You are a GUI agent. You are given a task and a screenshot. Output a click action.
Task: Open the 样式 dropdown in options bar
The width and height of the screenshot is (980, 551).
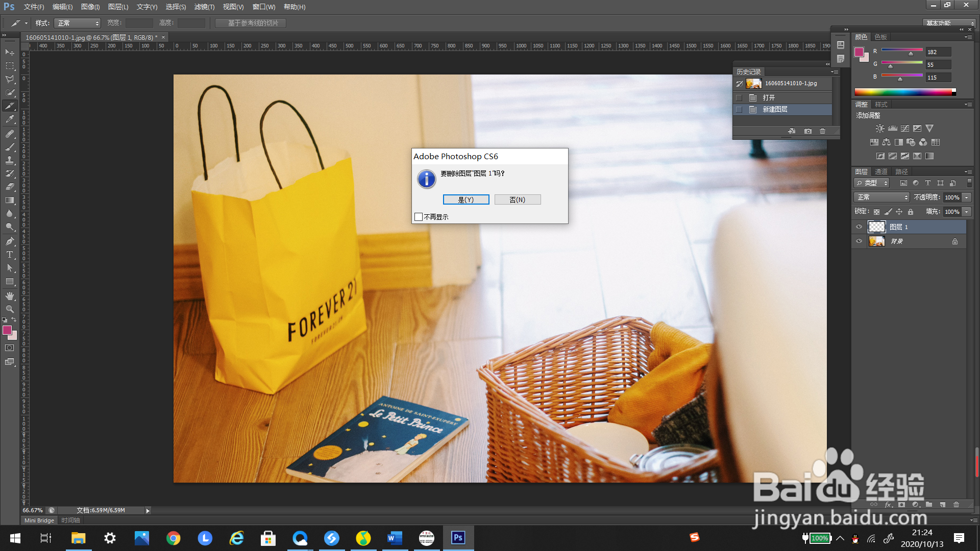78,23
